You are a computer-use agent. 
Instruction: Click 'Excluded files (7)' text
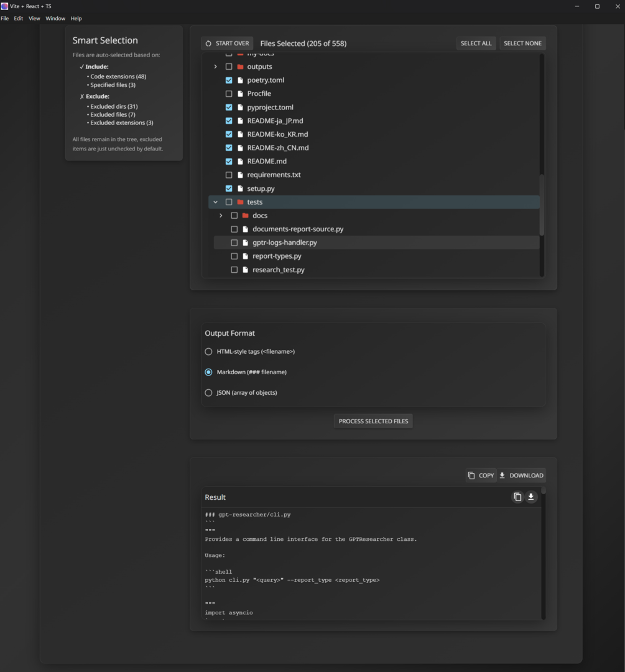coord(113,114)
